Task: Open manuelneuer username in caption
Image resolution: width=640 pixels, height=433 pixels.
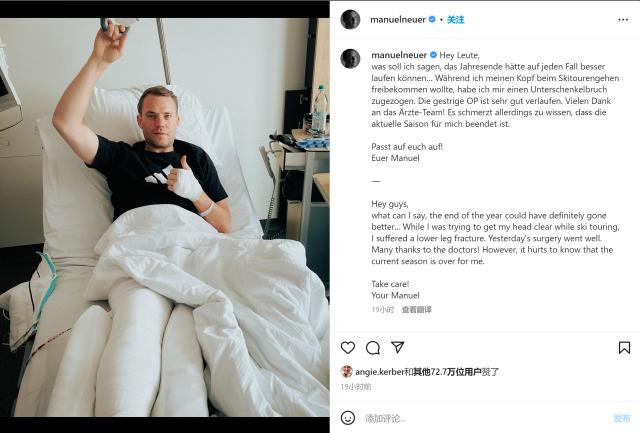Action: (x=399, y=55)
